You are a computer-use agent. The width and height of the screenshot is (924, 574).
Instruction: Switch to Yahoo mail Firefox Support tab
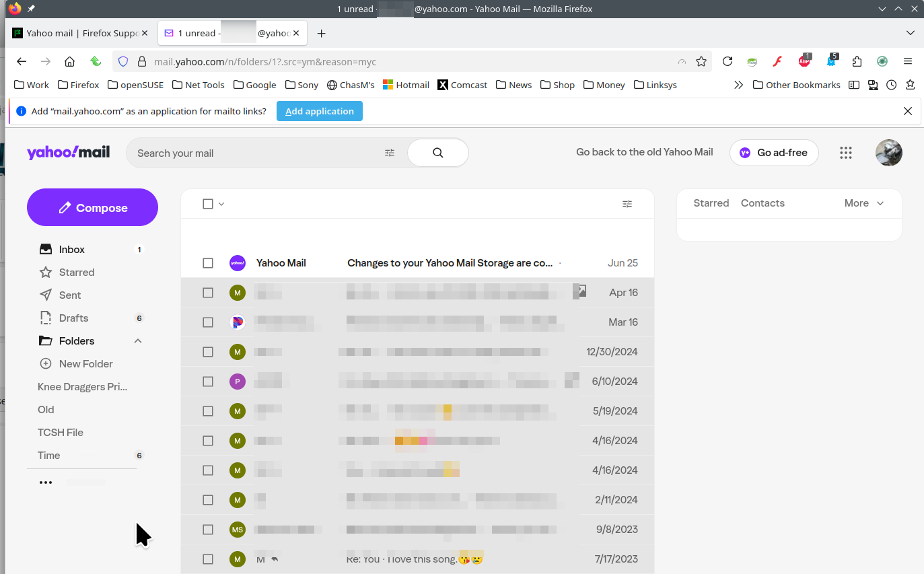click(x=81, y=33)
